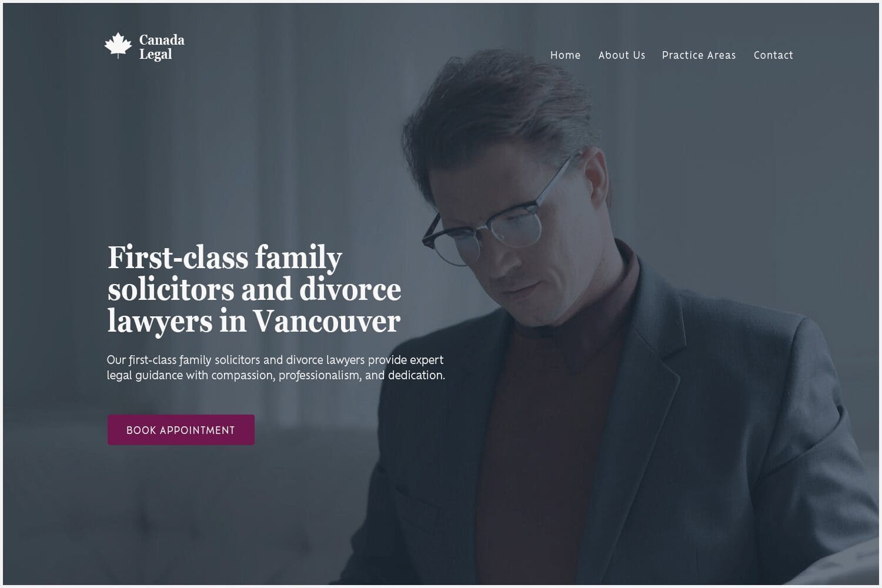The image size is (882, 588).
Task: Click the word "First-class" in the headline
Action: (178, 258)
